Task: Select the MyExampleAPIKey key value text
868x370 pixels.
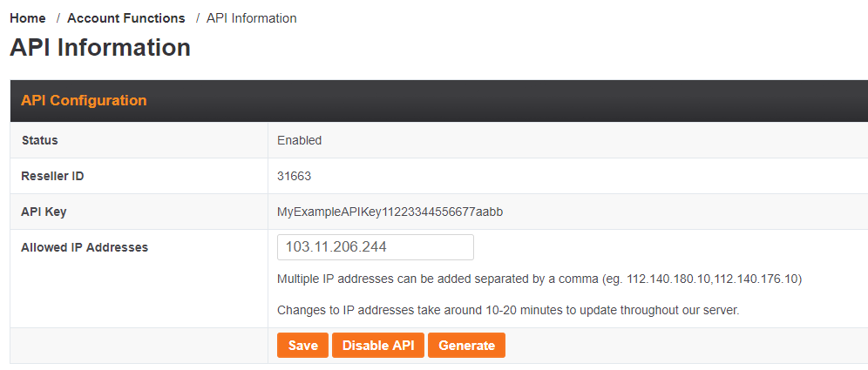Action: tap(390, 212)
